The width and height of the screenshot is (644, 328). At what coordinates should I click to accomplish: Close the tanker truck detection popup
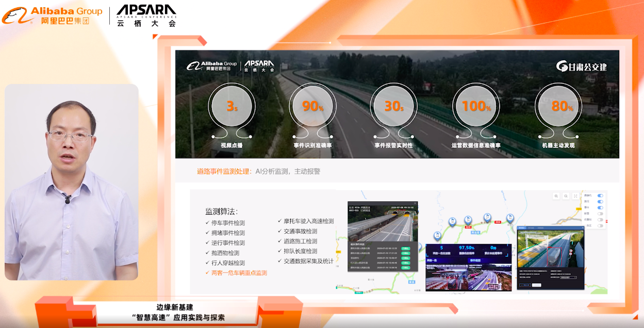tap(583, 228)
